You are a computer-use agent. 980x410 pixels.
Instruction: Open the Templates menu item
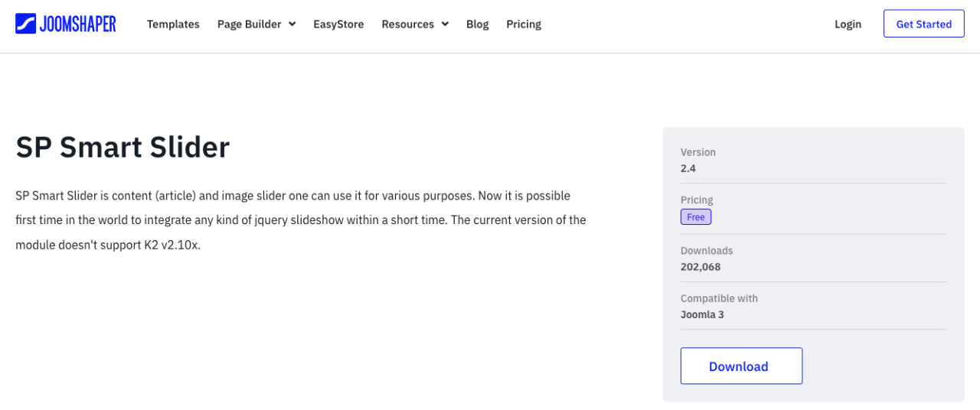(173, 24)
